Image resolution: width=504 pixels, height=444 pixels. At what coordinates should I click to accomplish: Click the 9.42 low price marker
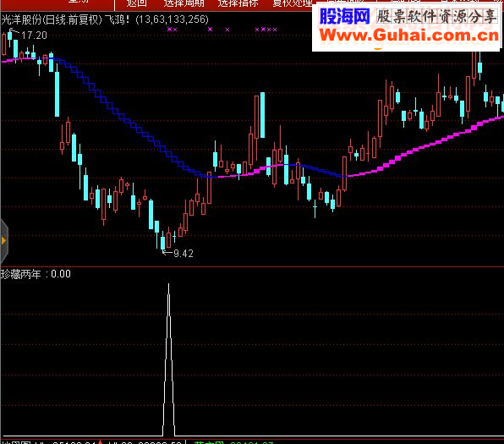coord(184,254)
